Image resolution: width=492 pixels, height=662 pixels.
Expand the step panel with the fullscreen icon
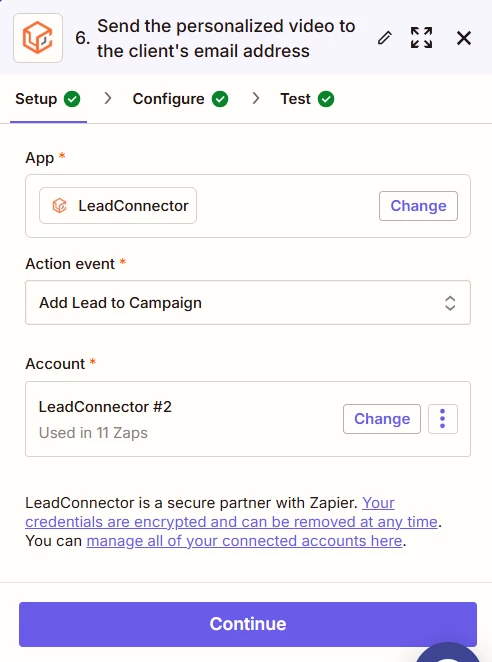pos(421,38)
